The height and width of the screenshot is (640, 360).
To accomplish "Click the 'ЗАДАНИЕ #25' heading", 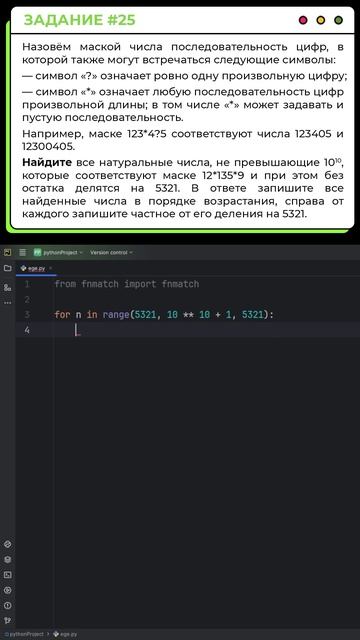I will coord(80,20).
